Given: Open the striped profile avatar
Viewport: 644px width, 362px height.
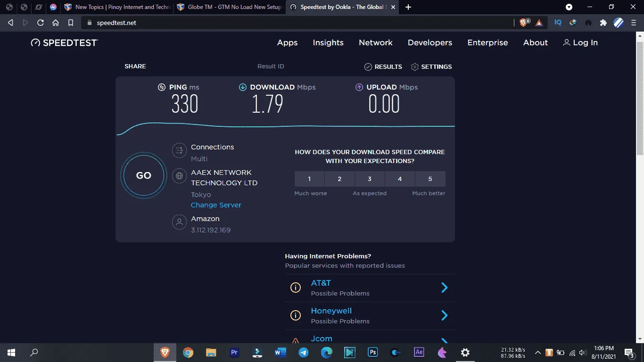Looking at the screenshot, I should point(619,23).
